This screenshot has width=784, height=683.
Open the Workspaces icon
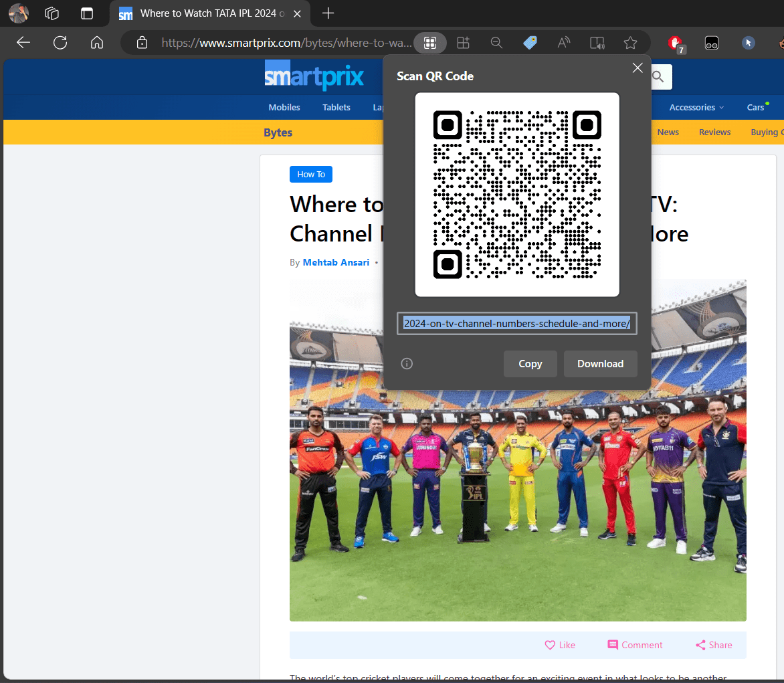pyautogui.click(x=52, y=13)
